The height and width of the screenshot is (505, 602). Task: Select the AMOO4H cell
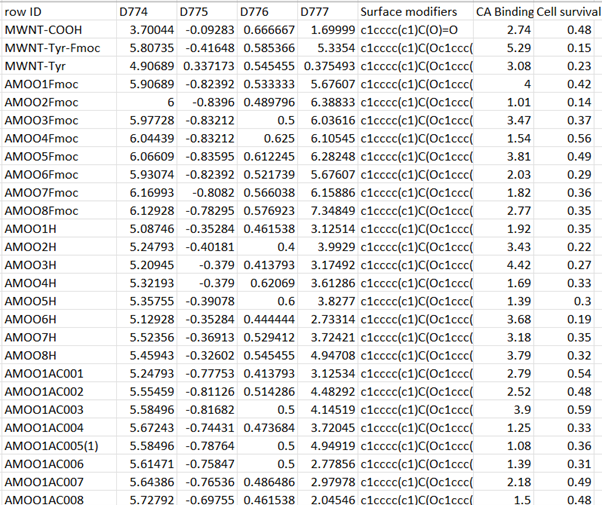pyautogui.click(x=59, y=283)
